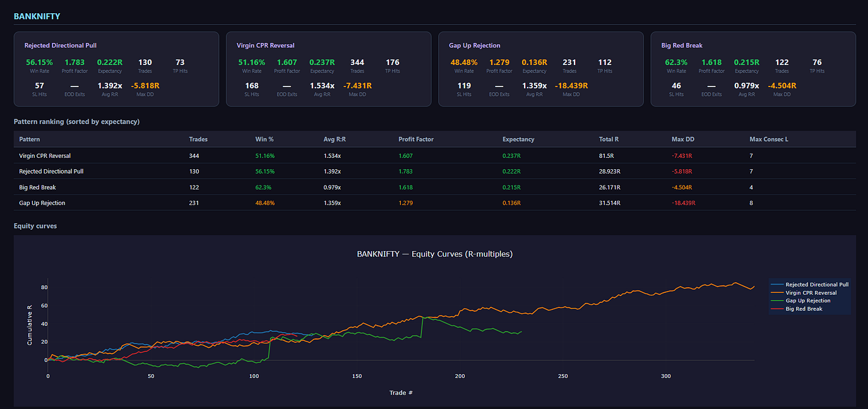Click the -4.504R Max DD table cell

tap(682, 187)
